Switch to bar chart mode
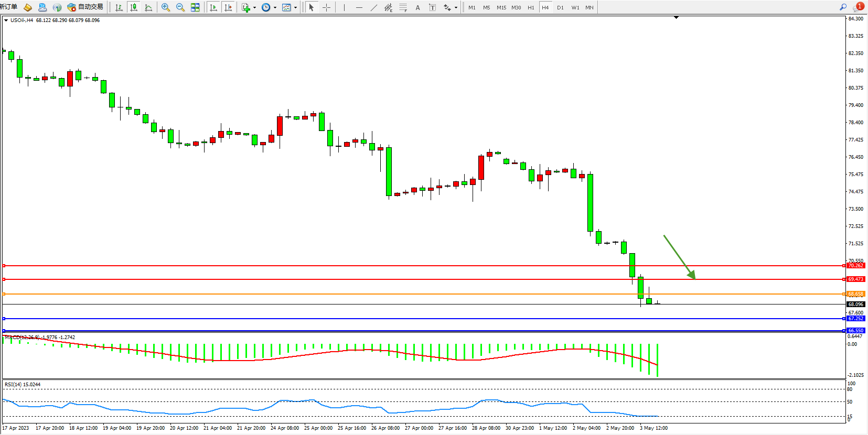 pyautogui.click(x=119, y=7)
